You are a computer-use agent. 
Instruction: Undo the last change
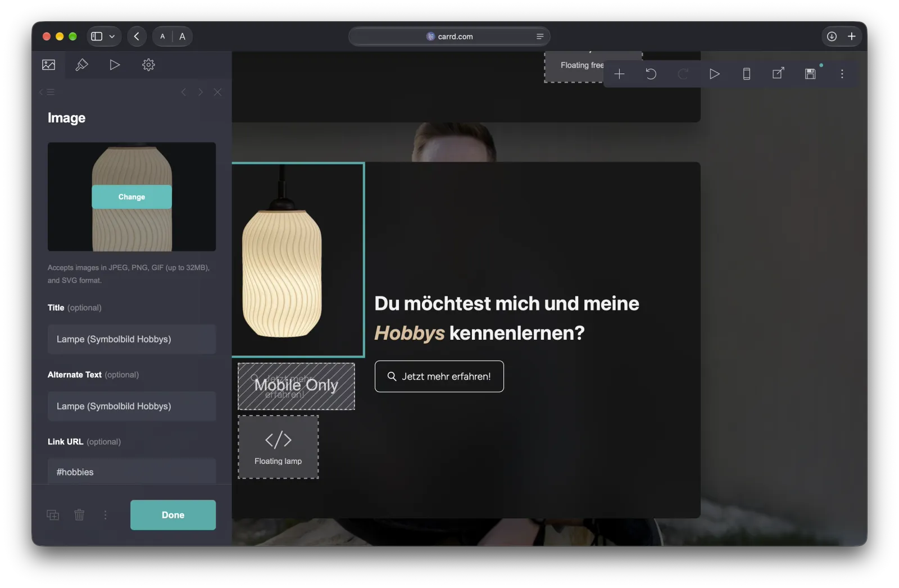(x=651, y=74)
